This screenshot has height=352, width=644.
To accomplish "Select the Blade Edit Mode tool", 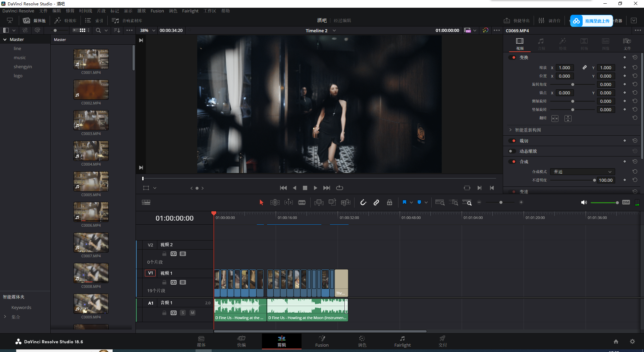I will click(302, 202).
